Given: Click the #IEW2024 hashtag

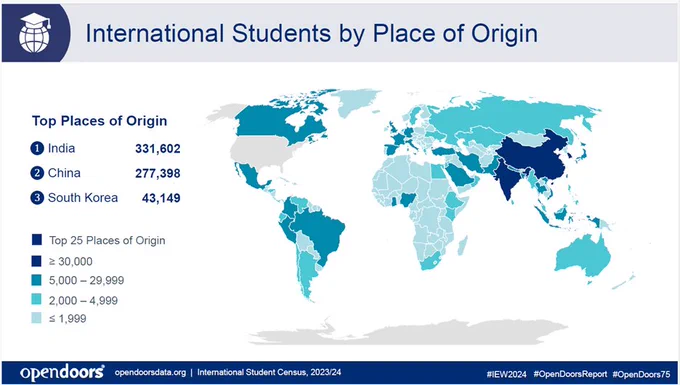Looking at the screenshot, I should [506, 374].
